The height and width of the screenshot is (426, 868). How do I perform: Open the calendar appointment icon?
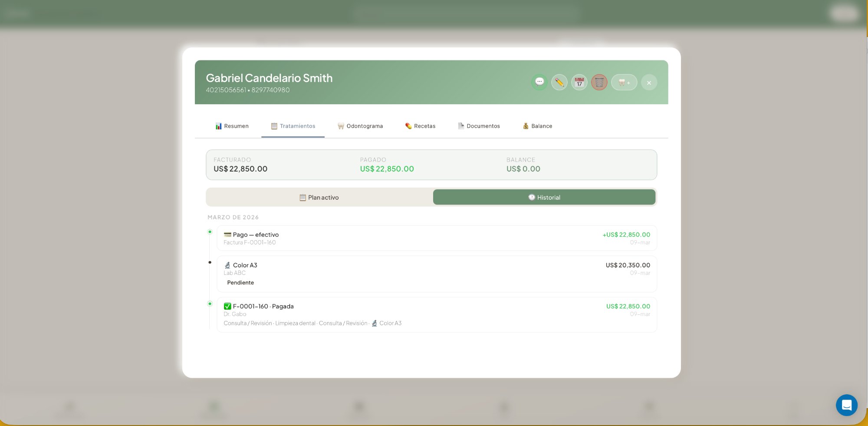pyautogui.click(x=579, y=82)
